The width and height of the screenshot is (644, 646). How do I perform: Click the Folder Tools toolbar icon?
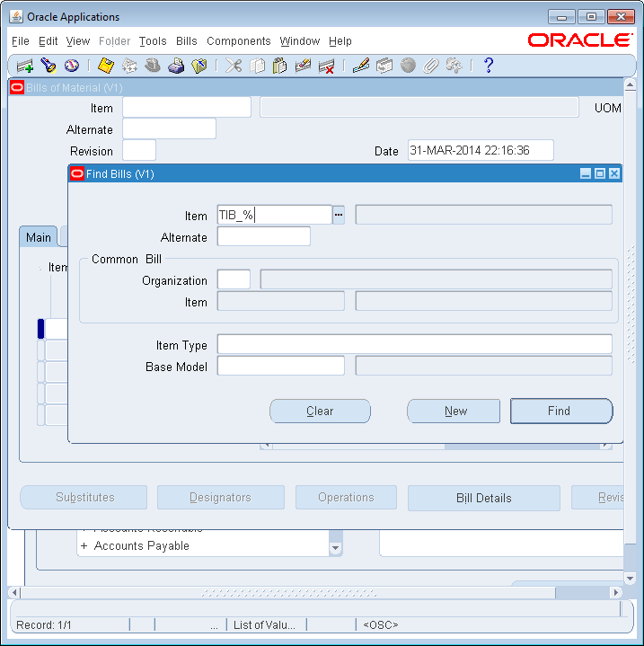[454, 66]
